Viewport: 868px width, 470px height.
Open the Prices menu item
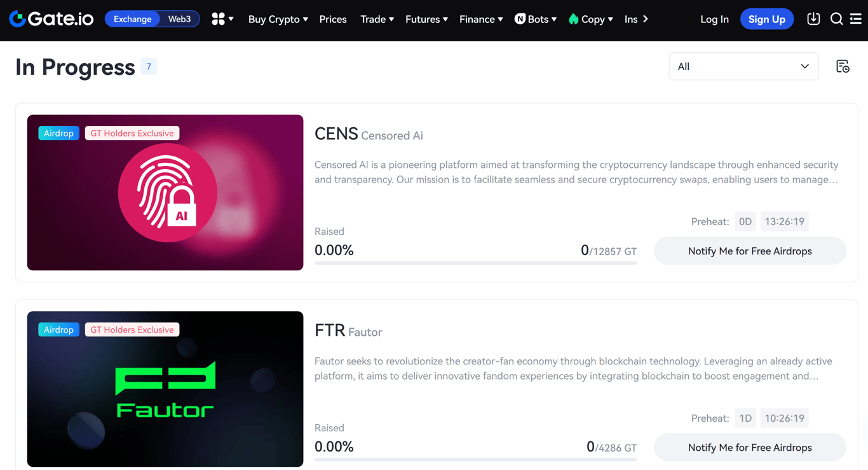[x=332, y=19]
